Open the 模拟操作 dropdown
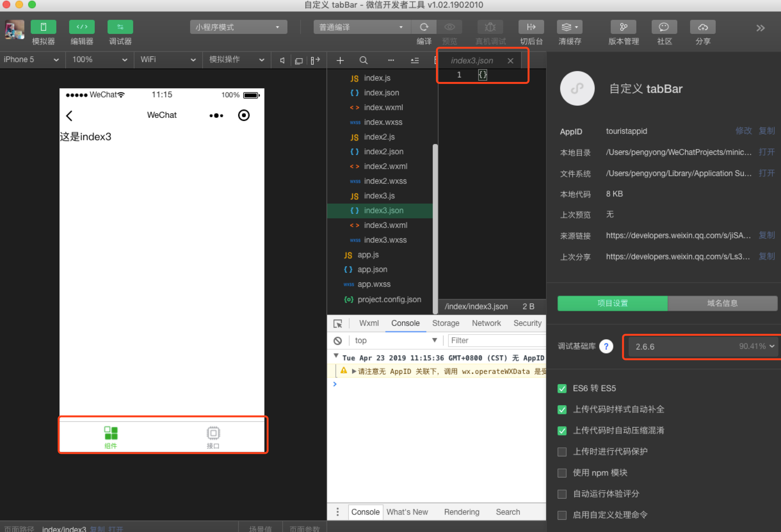 pos(237,60)
